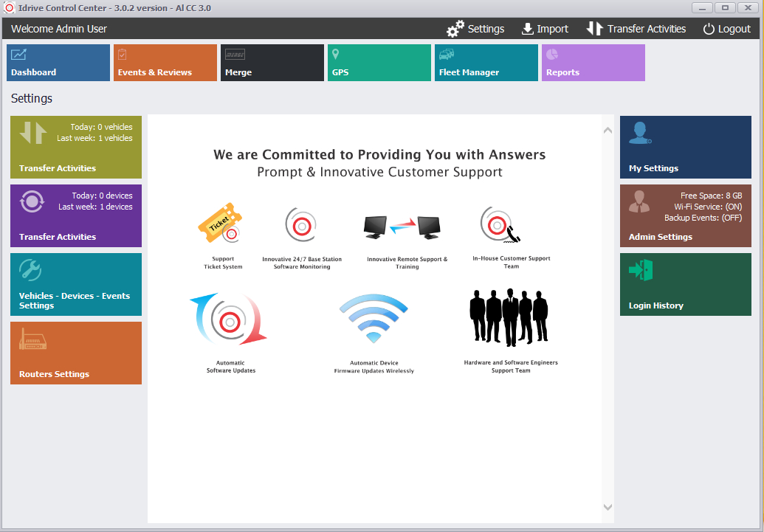This screenshot has height=532, width=764.
Task: Click the door icon on Login History
Action: (640, 270)
